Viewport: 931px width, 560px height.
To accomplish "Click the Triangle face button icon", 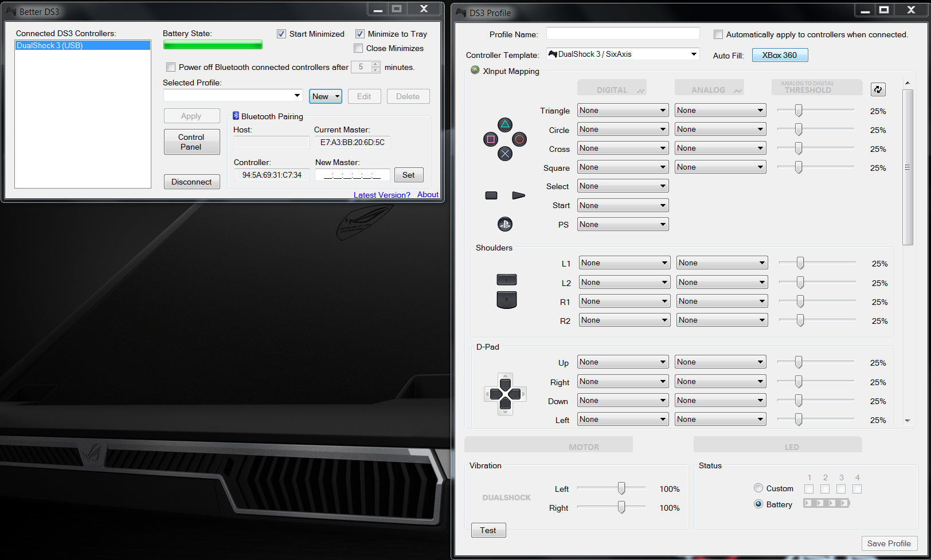I will tap(505, 125).
